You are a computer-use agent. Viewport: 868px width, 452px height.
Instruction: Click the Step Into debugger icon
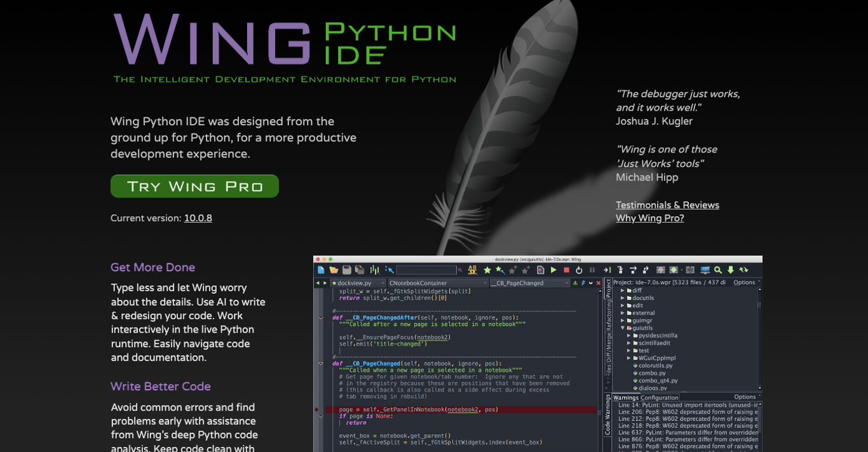(620, 270)
